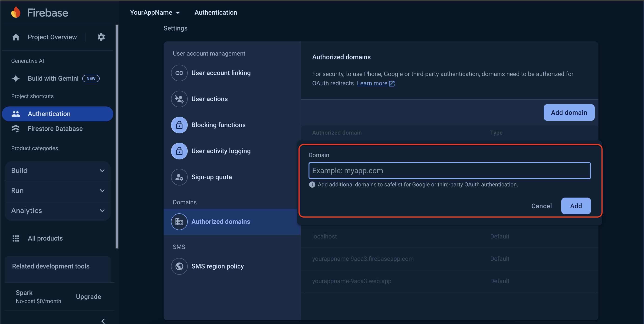
Task: Click the Firebase flame logo
Action: [16, 12]
